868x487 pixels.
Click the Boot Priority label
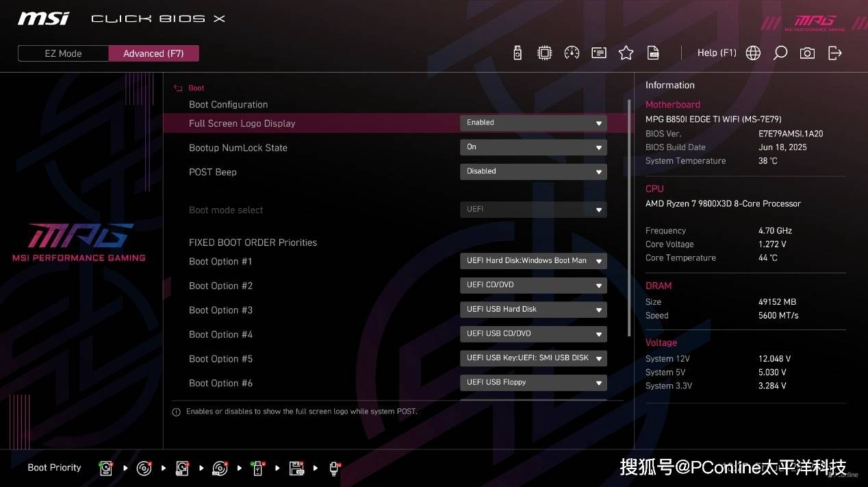[54, 468]
